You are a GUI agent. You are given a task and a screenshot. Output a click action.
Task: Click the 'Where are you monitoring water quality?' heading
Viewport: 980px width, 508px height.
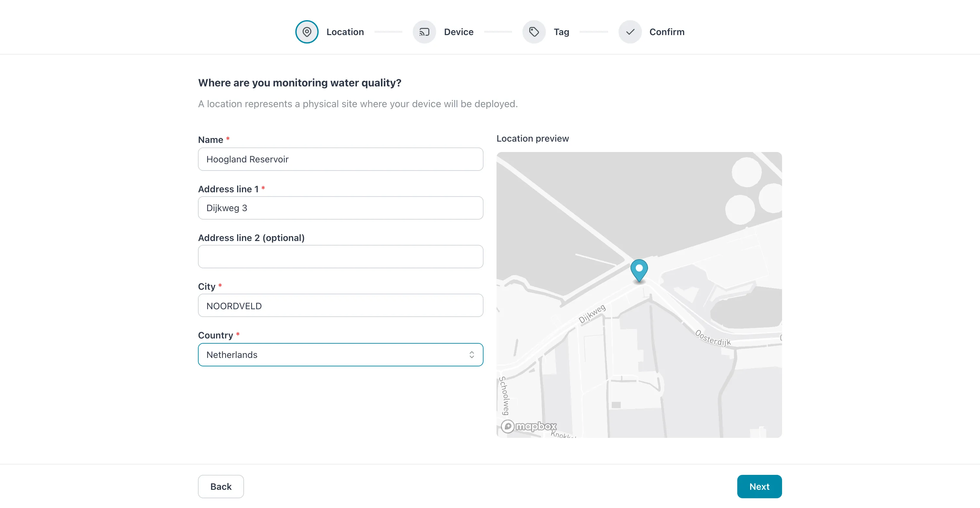click(x=300, y=83)
